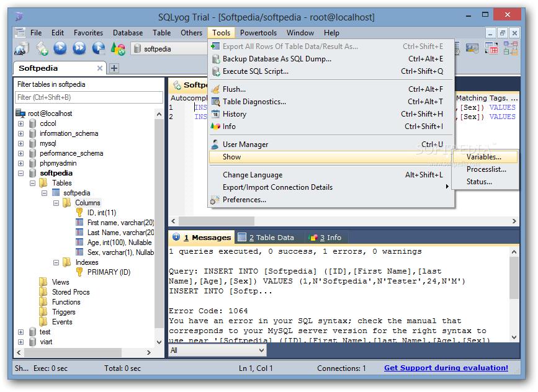This screenshot has height=392, width=538.
Task: Expand the information_schema database node
Action: 20,133
